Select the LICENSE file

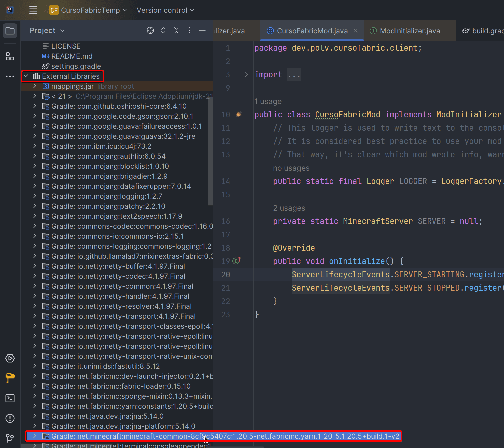(66, 46)
